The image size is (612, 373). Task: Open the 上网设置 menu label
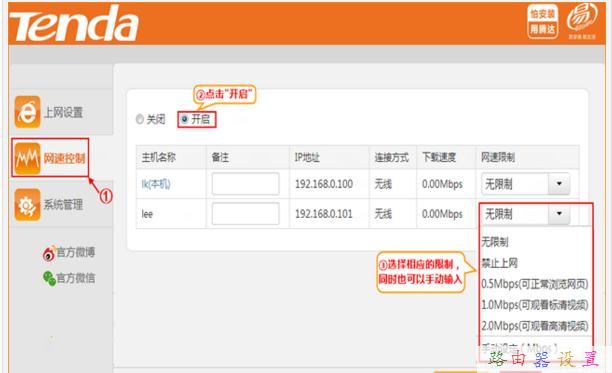63,112
